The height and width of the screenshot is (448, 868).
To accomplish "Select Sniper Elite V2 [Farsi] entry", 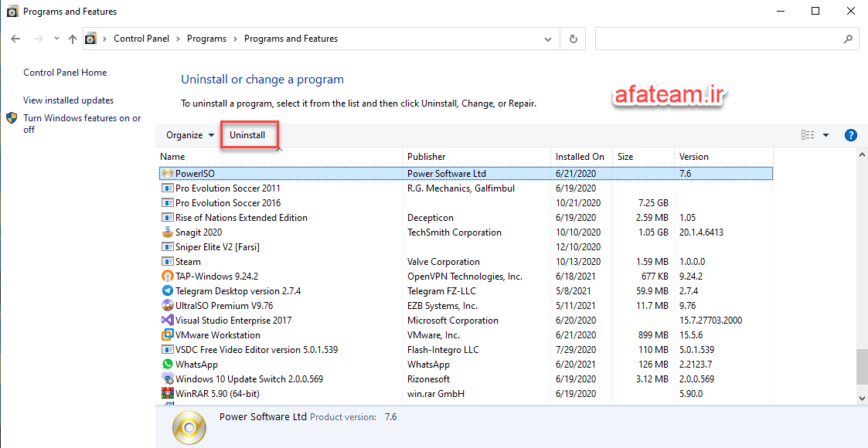I will (465, 247).
